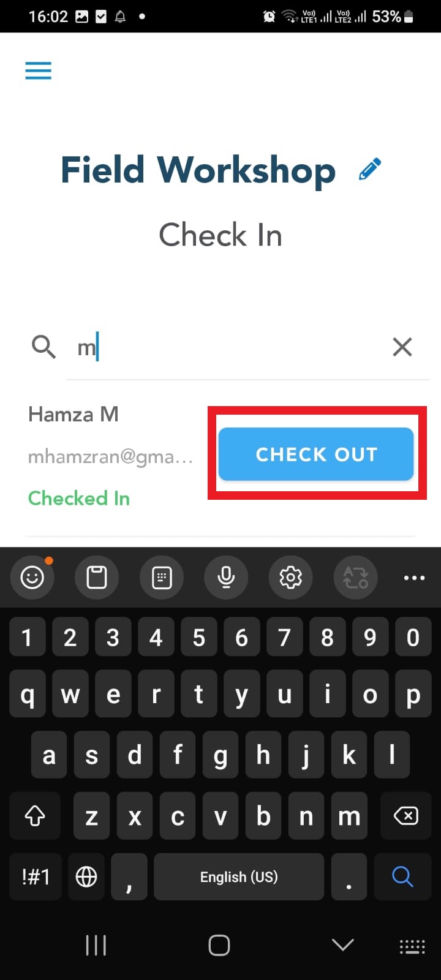441x980 pixels.
Task: Show more keyboard toolbar options
Action: (x=414, y=578)
